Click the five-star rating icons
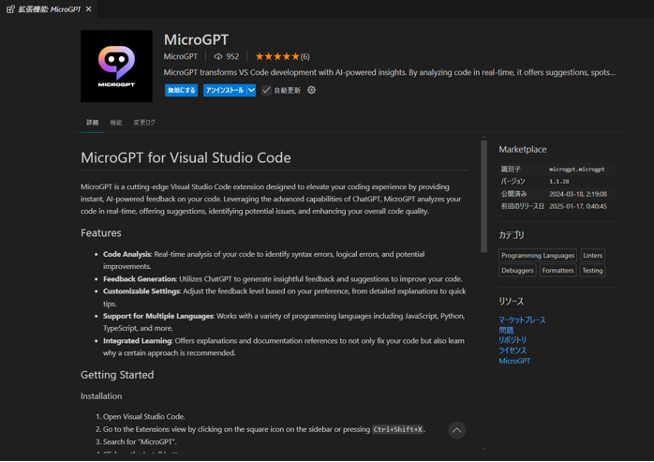Screen dimensions: 654x462 pos(277,56)
